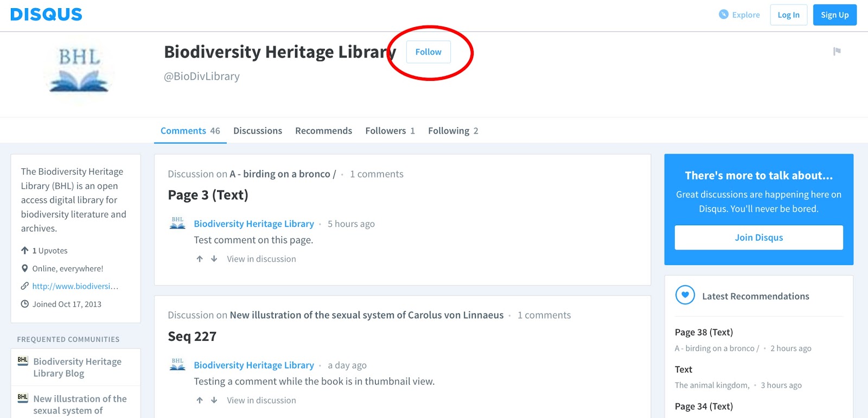Image resolution: width=868 pixels, height=418 pixels.
Task: Switch to the Discussions tab
Action: pyautogui.click(x=258, y=131)
